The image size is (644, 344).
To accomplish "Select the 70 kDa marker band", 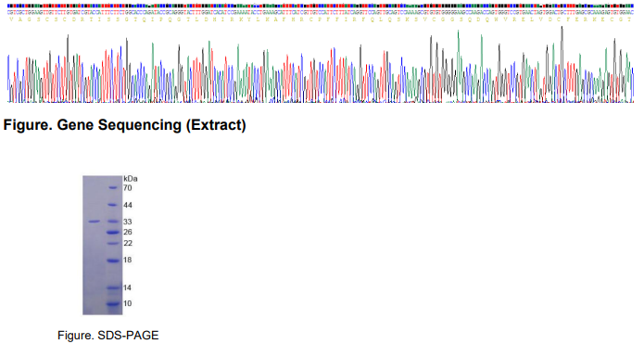I will pos(113,188).
